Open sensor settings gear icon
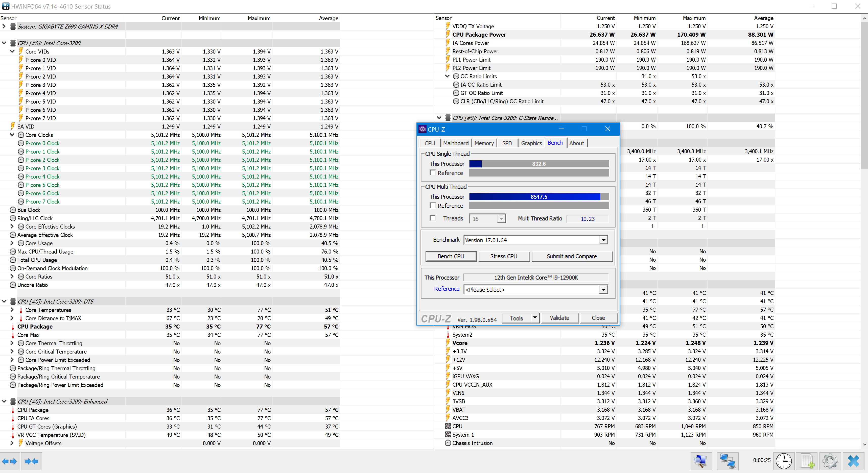This screenshot has width=868, height=473. 830,461
